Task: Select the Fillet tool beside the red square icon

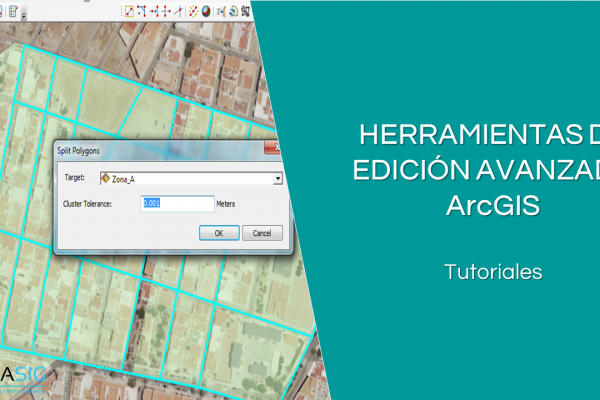Action: 142,11
